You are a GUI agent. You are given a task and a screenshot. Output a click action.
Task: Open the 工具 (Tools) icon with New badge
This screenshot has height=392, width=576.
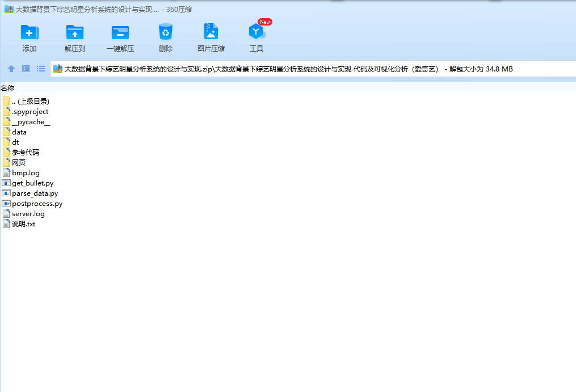coord(257,31)
